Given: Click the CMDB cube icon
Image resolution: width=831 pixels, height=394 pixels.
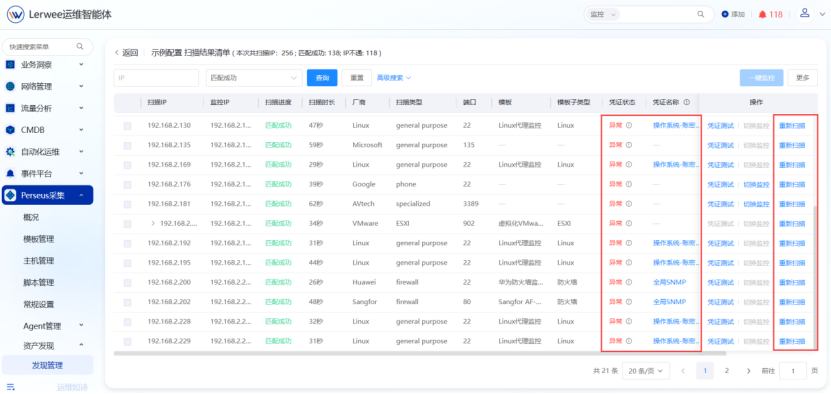Looking at the screenshot, I should point(10,130).
